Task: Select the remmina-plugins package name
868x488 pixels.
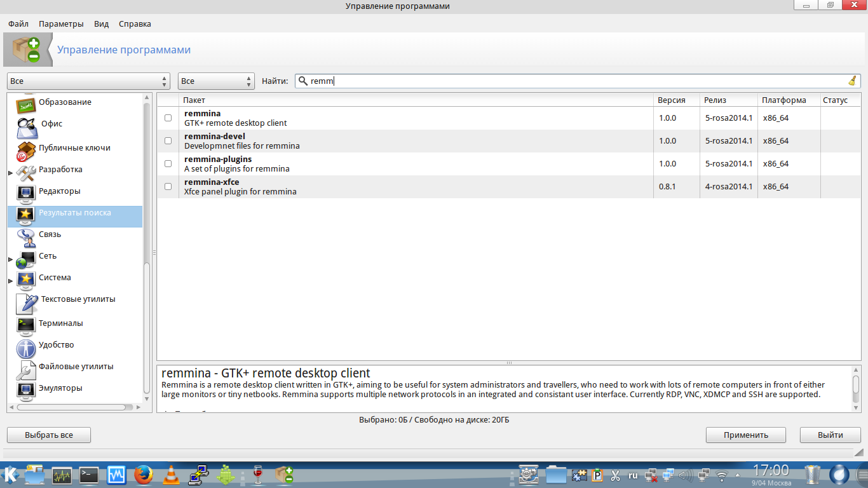Action: (218, 159)
